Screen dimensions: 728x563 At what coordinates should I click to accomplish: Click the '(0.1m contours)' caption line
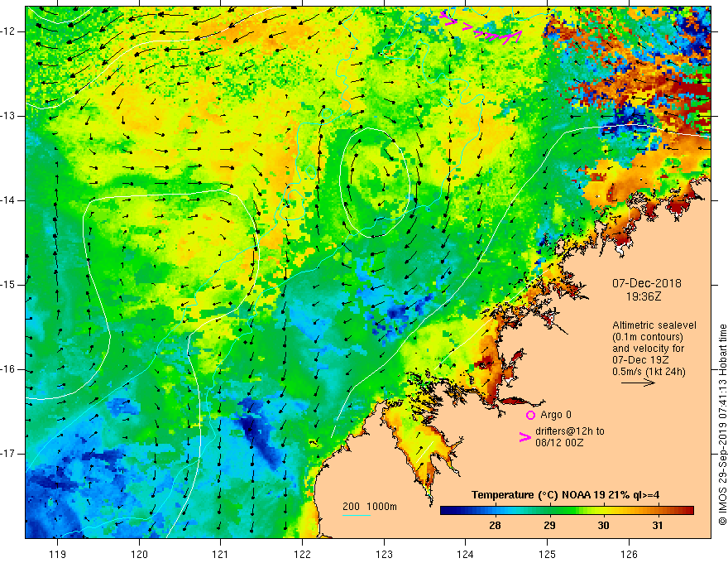648,337
